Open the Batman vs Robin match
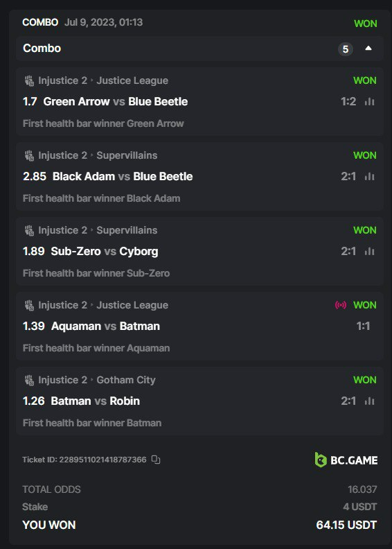The height and width of the screenshot is (549, 392). pos(95,401)
